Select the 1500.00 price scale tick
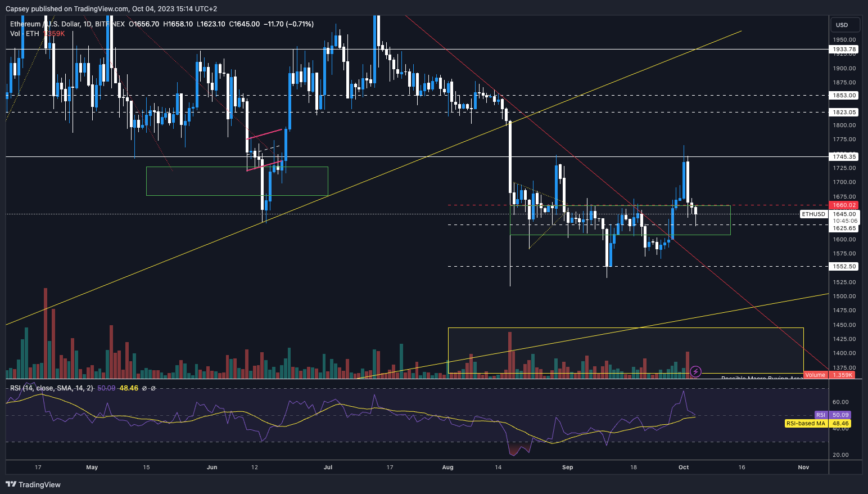Image resolution: width=868 pixels, height=494 pixels. [844, 297]
